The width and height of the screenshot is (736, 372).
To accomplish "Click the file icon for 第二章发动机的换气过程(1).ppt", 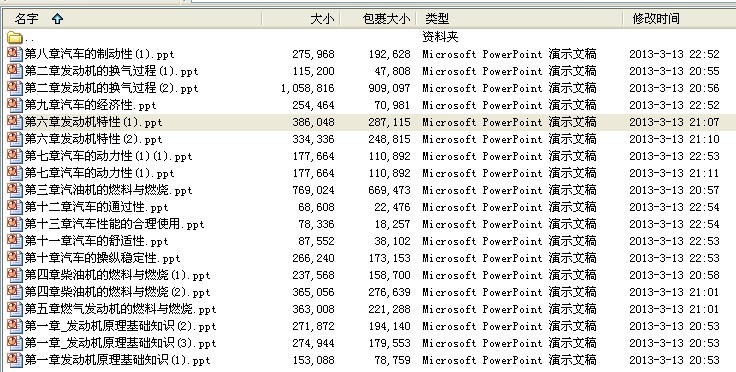I will (15, 71).
